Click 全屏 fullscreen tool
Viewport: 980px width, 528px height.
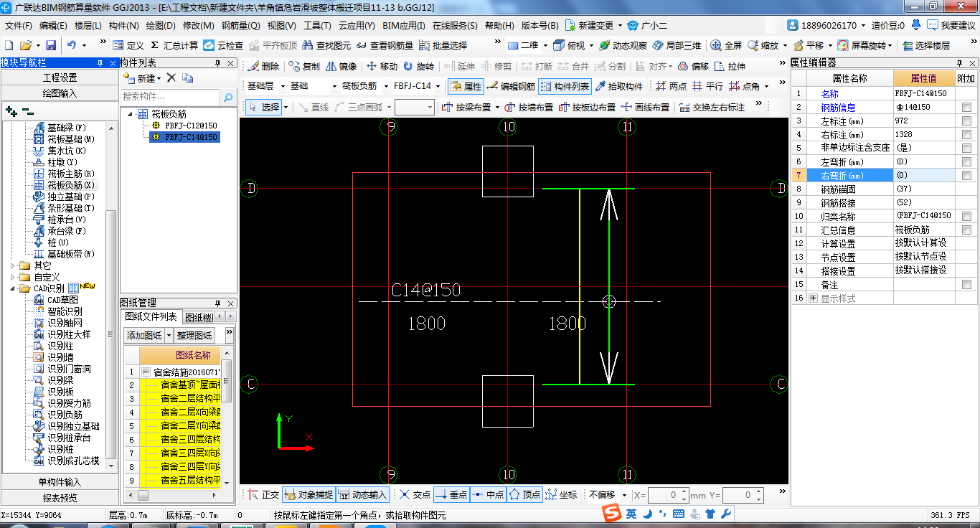[x=726, y=45]
